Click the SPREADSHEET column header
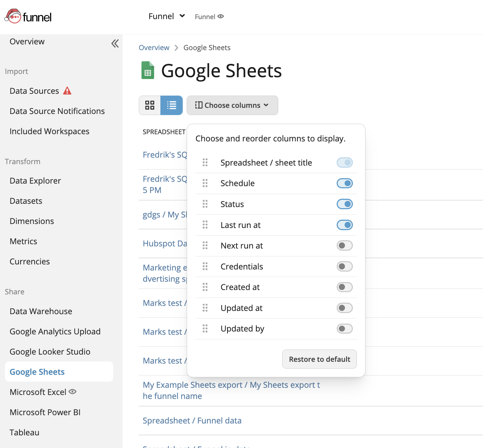The width and height of the screenshot is (483, 448). tap(164, 132)
